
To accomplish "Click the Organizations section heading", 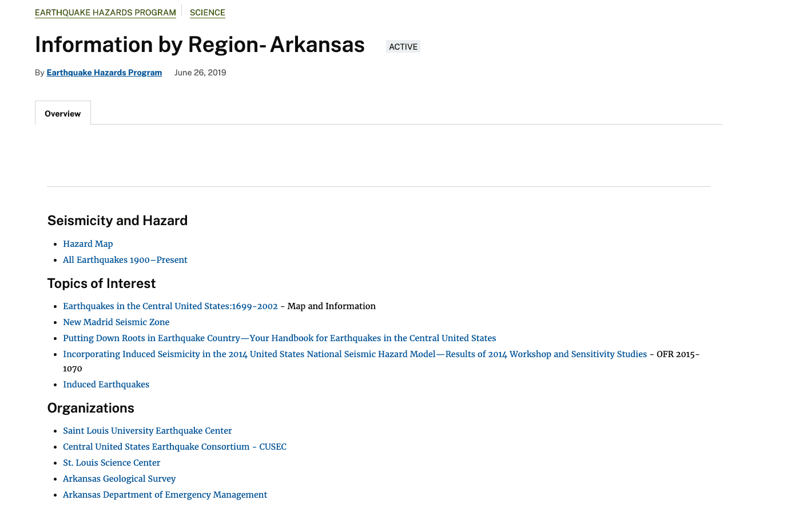I will [90, 408].
